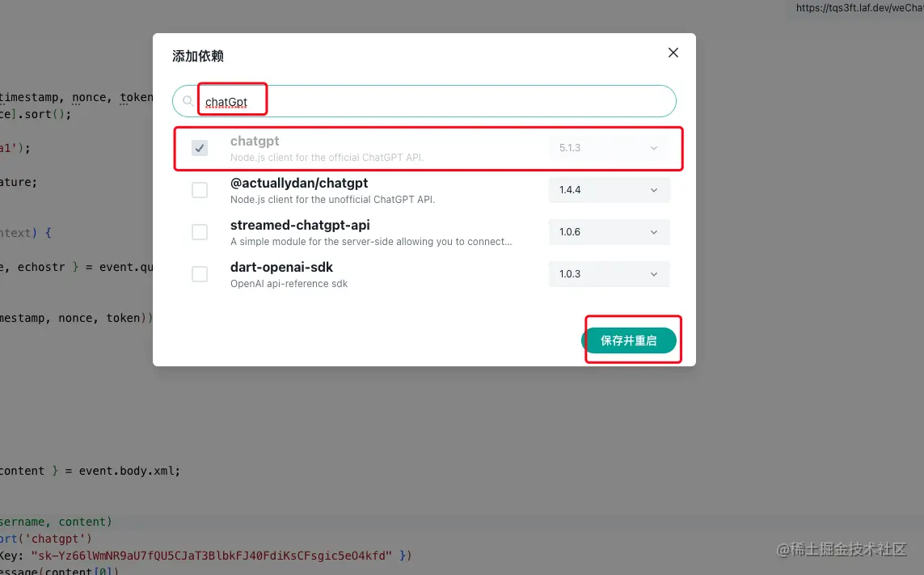924x575 pixels.
Task: Click the dropdown chevron next to version 1.0.6
Action: [653, 232]
